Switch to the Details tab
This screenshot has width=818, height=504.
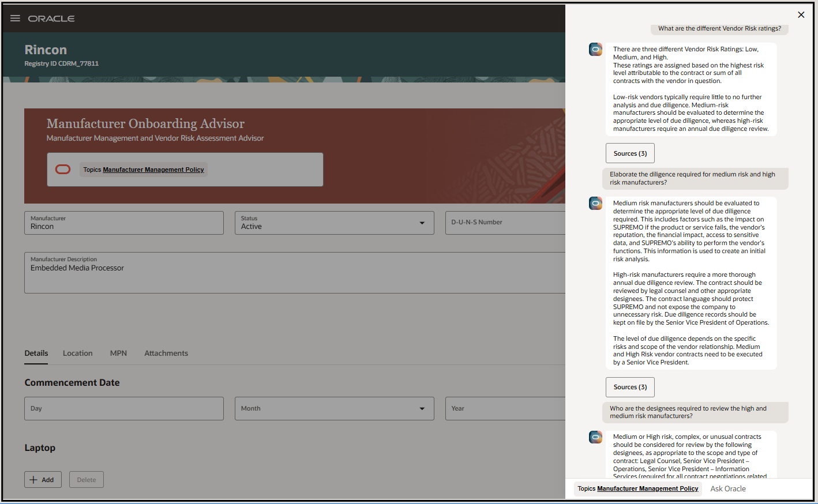(x=36, y=353)
